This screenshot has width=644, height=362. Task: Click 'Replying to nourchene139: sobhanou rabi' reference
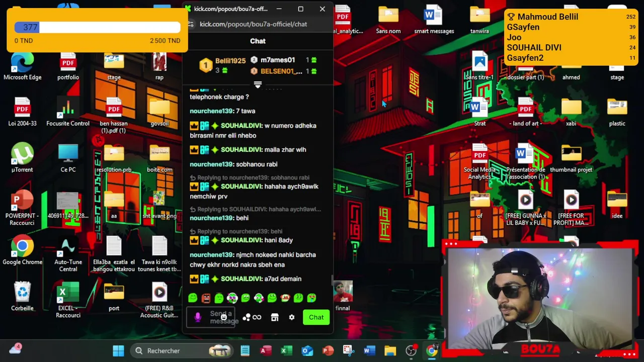(250, 177)
